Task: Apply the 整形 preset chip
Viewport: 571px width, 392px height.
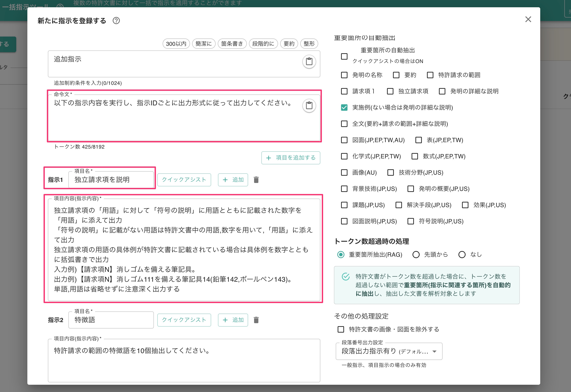Action: coord(309,44)
